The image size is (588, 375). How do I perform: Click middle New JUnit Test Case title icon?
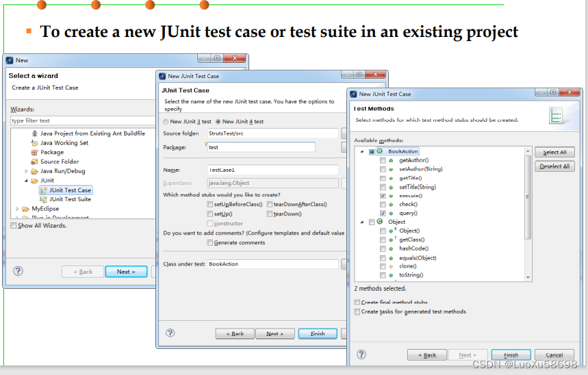point(162,76)
